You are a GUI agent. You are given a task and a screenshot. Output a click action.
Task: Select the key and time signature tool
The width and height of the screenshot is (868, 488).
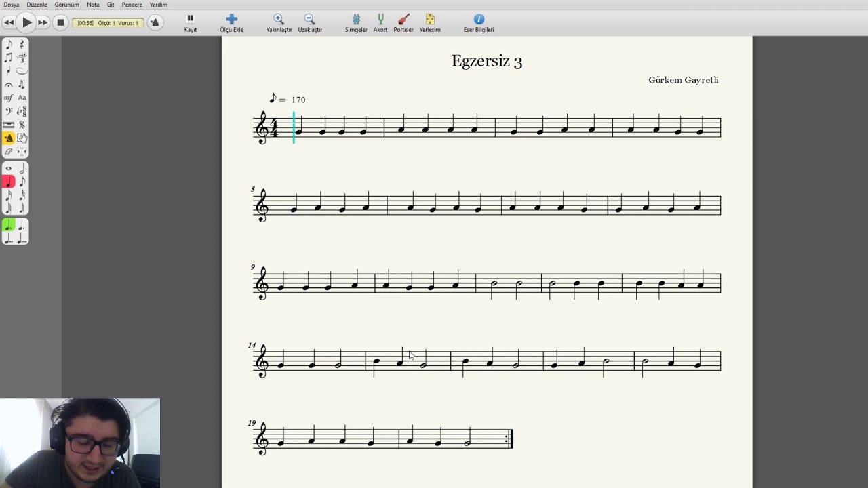tap(22, 111)
